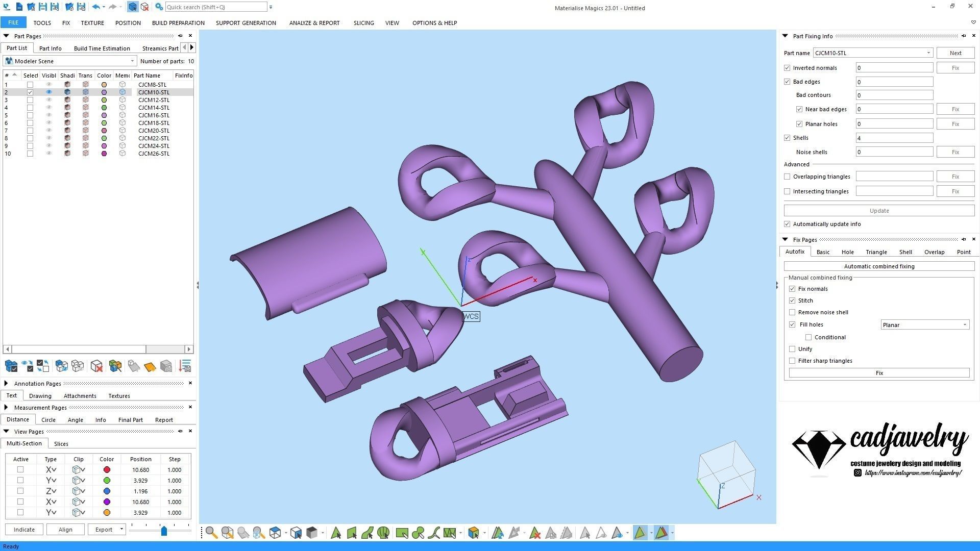Toggle visibility eye of CJCM10-STL
Viewport: 980px width, 551px height.
point(49,92)
